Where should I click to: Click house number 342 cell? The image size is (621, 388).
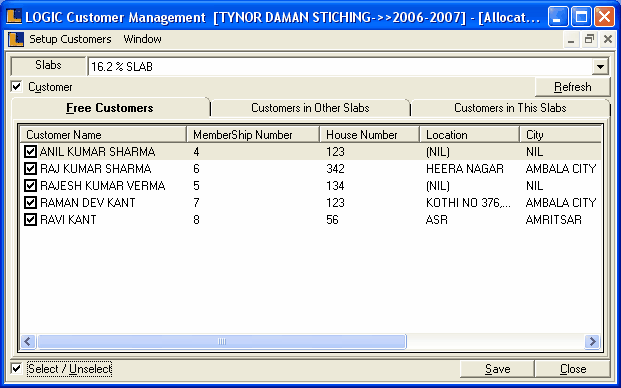point(335,169)
